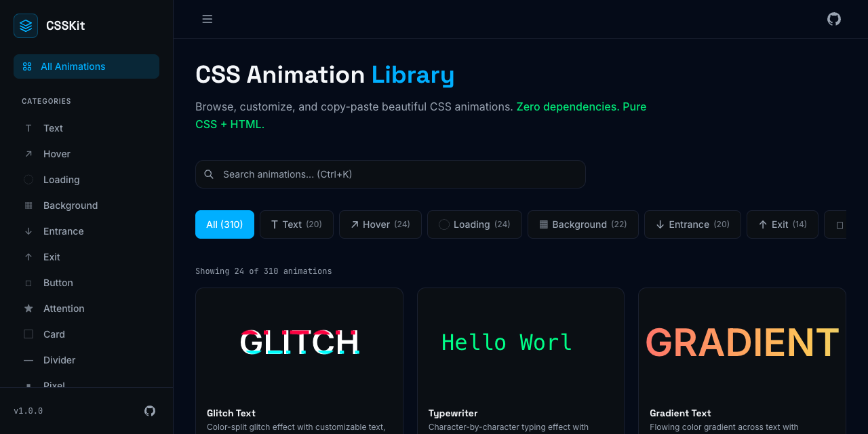The height and width of the screenshot is (434, 868).
Task: Click the CATEGORIES sidebar heading
Action: (x=46, y=101)
